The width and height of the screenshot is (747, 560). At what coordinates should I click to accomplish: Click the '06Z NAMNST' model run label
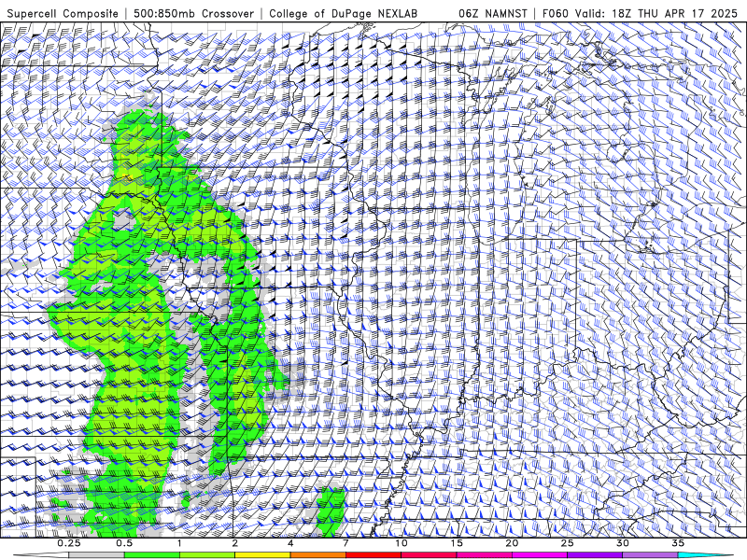[x=493, y=13]
